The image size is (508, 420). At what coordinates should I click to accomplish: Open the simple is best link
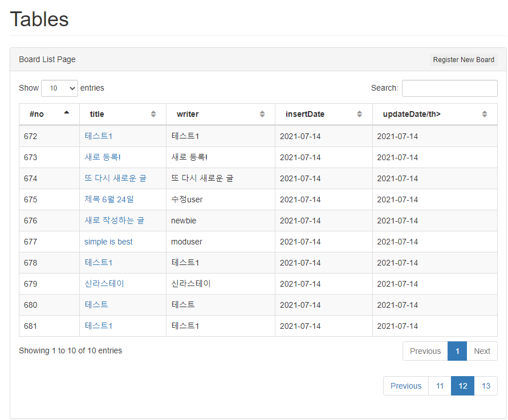point(108,242)
